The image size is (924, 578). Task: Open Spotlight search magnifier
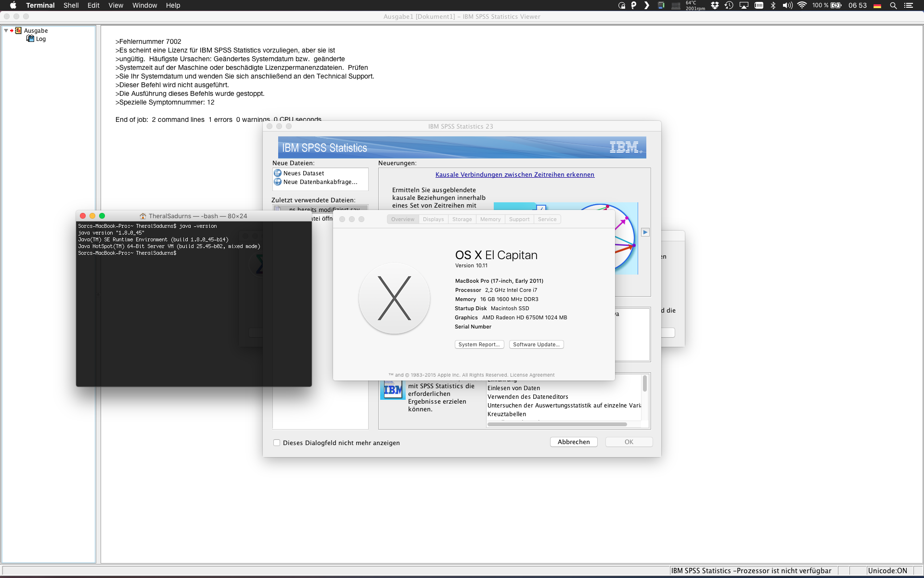pos(893,5)
